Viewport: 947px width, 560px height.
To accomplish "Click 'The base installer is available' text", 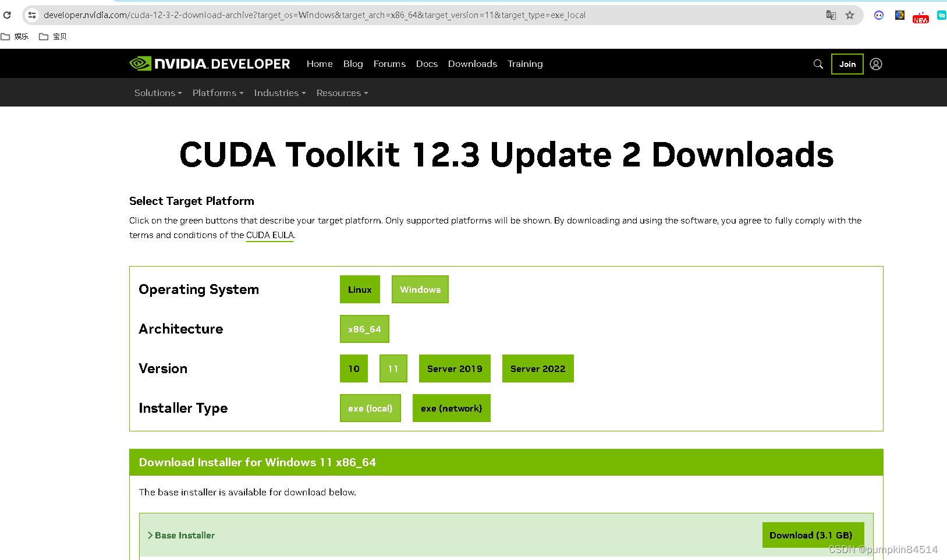I will point(247,492).
